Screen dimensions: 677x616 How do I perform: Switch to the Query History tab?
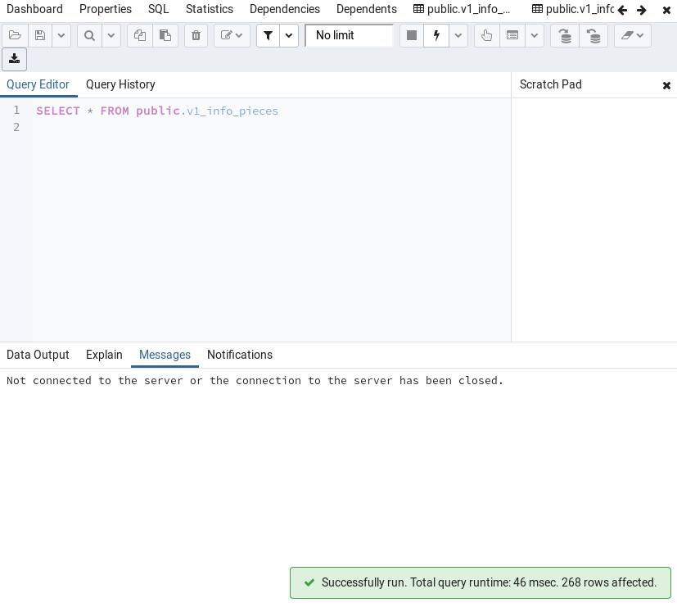pos(120,84)
